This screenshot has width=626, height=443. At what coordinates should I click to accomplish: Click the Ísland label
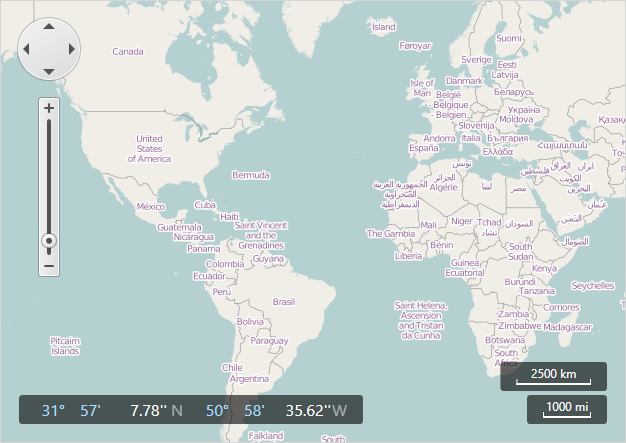pos(384,27)
